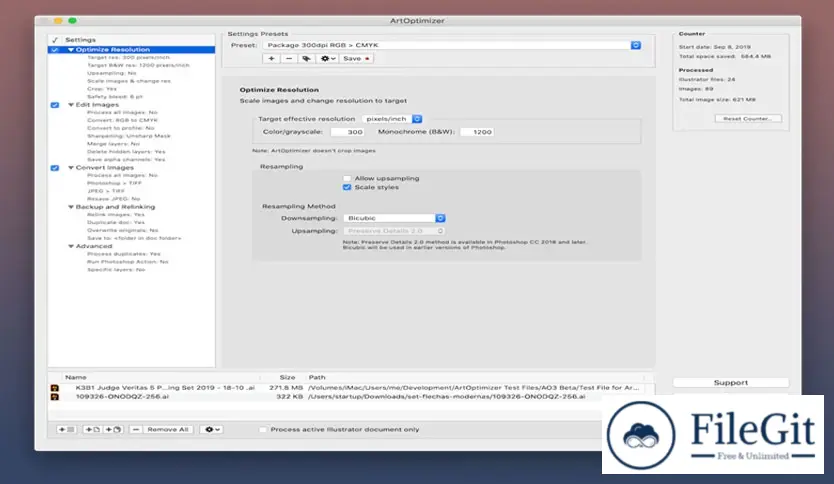
Task: Click Illustrator file icon for 109326-ONODQZ-256.ai
Action: pyautogui.click(x=55, y=397)
